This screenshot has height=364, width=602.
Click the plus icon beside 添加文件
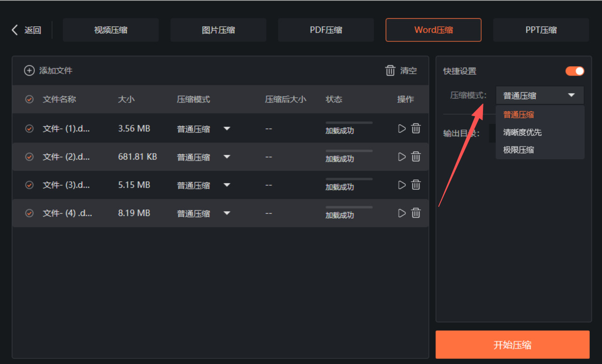point(29,70)
